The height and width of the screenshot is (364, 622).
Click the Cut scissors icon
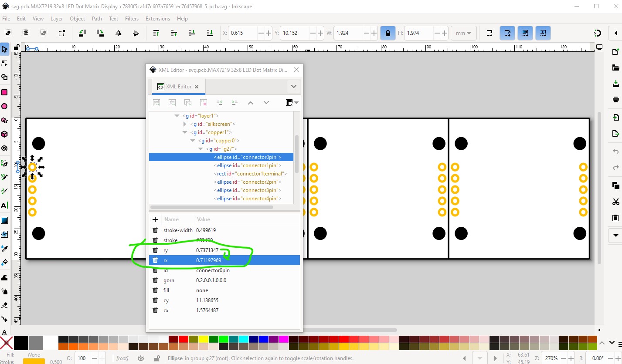(615, 202)
